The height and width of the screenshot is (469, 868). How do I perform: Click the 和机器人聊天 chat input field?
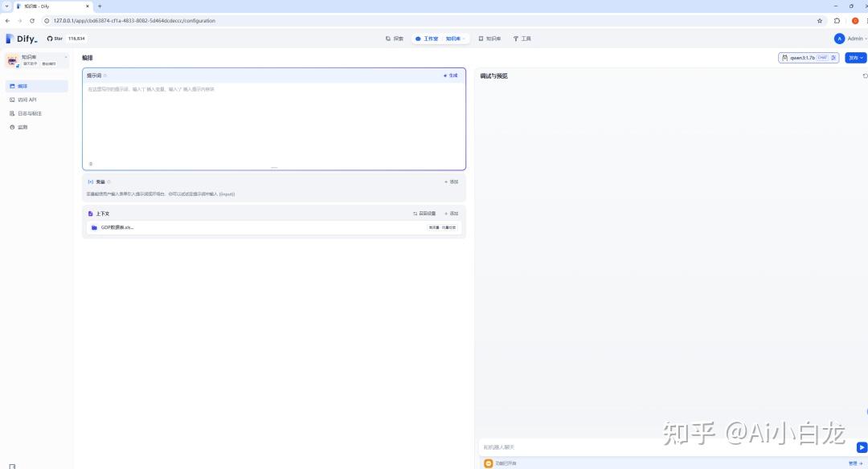(x=659, y=447)
